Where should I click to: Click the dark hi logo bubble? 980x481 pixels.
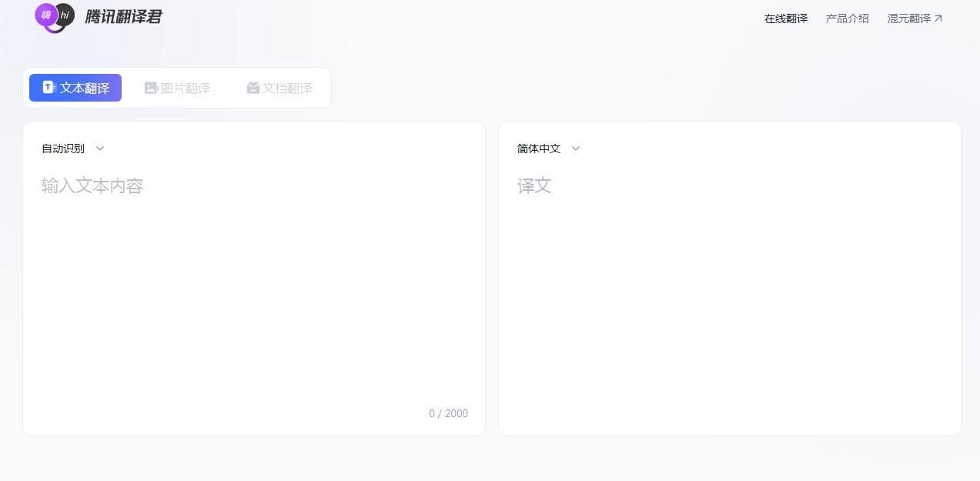(65, 15)
